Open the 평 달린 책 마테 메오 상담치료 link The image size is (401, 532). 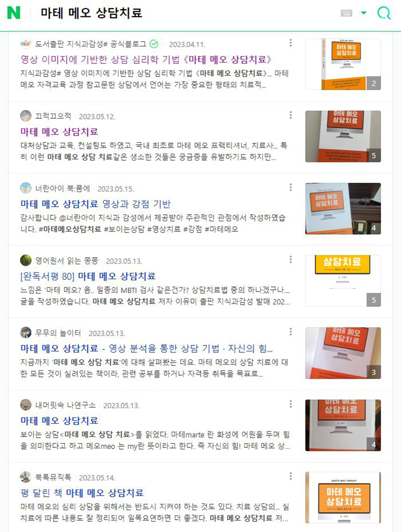coord(82,493)
